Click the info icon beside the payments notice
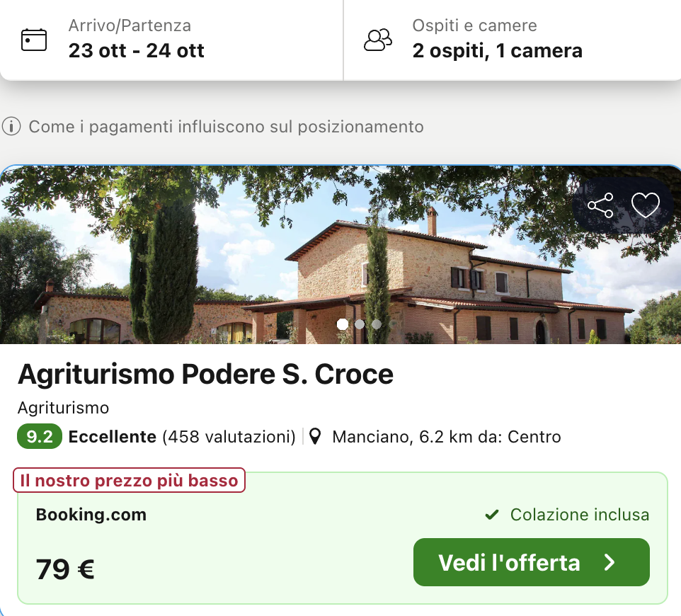This screenshot has height=616, width=681. coord(11,127)
